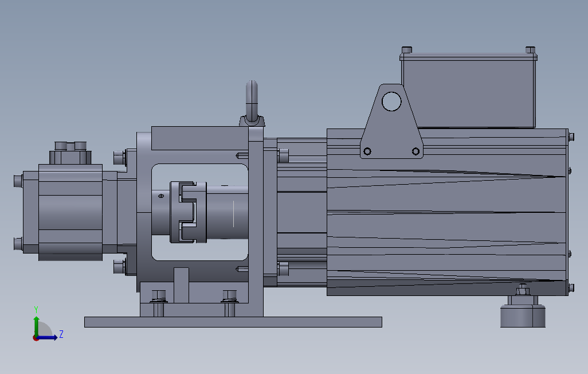Select the port fitting atop the pump
This screenshot has width=588, height=374.
[70, 153]
